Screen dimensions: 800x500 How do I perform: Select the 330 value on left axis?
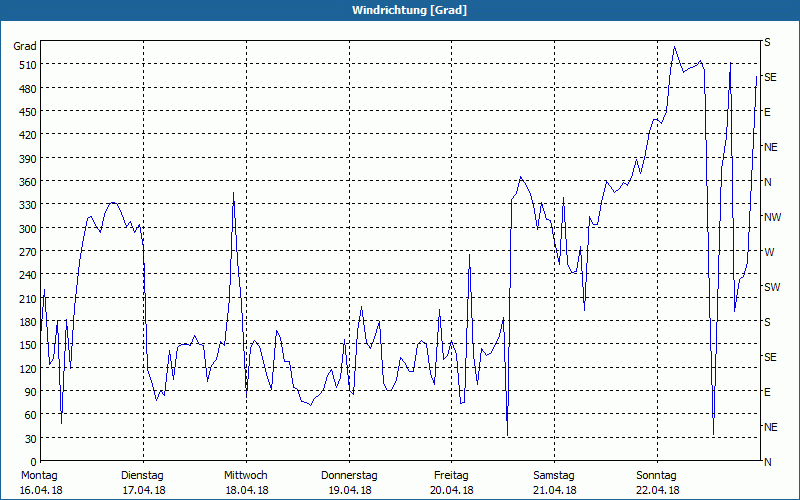[28, 205]
